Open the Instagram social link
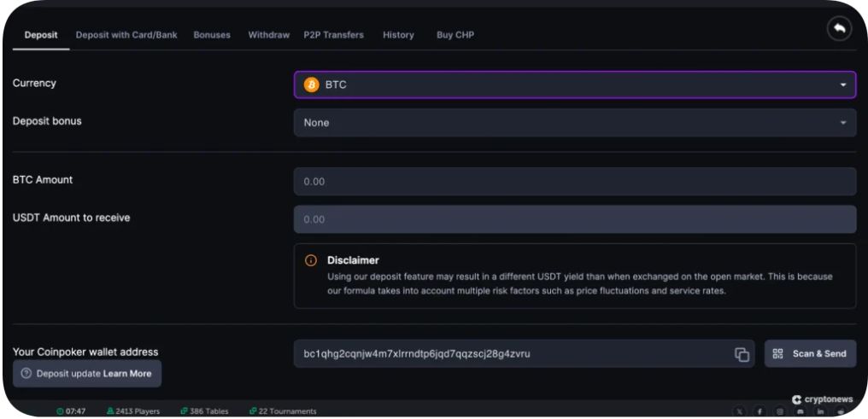The width and height of the screenshot is (868, 419). pos(780,411)
